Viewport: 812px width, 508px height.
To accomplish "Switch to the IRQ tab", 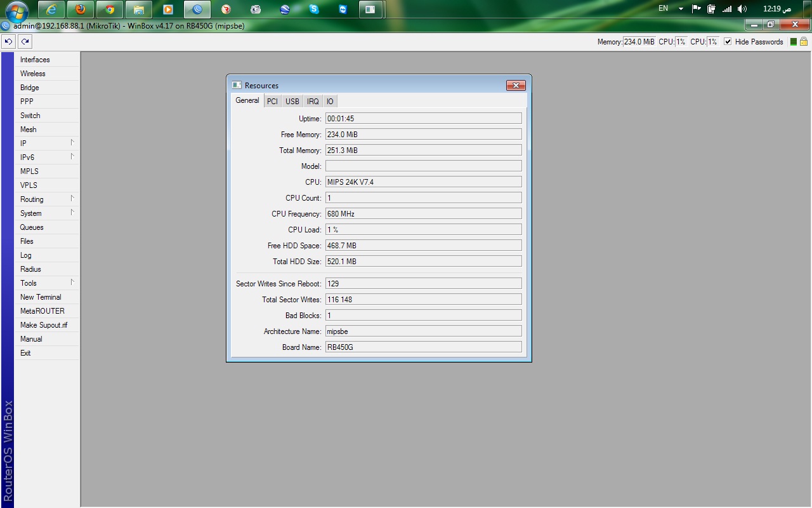I will [x=313, y=102].
